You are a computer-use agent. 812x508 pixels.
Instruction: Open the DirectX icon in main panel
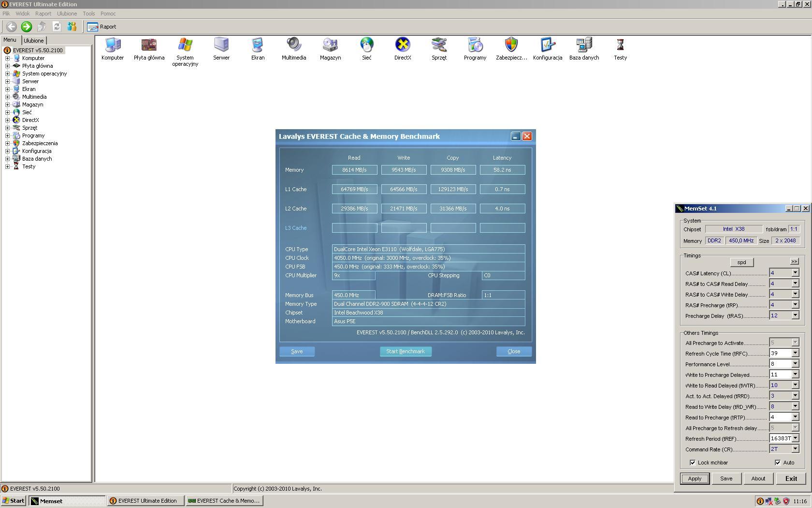coord(402,45)
